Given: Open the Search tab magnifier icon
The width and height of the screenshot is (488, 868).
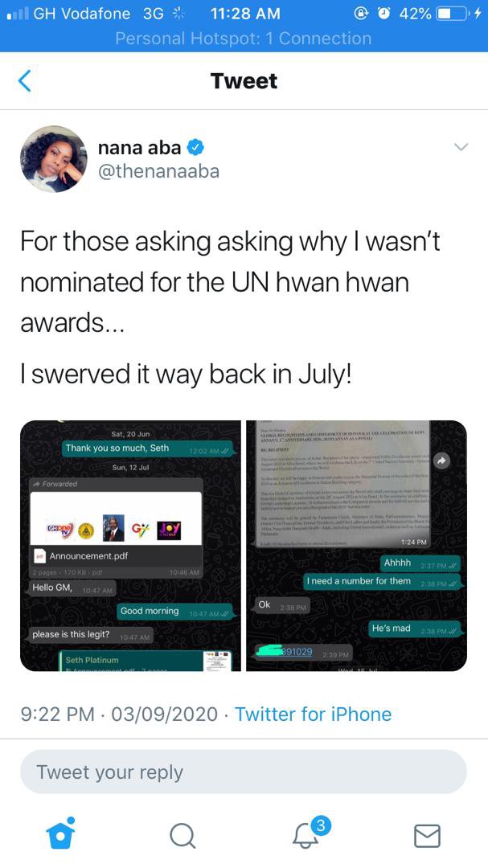Looking at the screenshot, I should pyautogui.click(x=182, y=836).
